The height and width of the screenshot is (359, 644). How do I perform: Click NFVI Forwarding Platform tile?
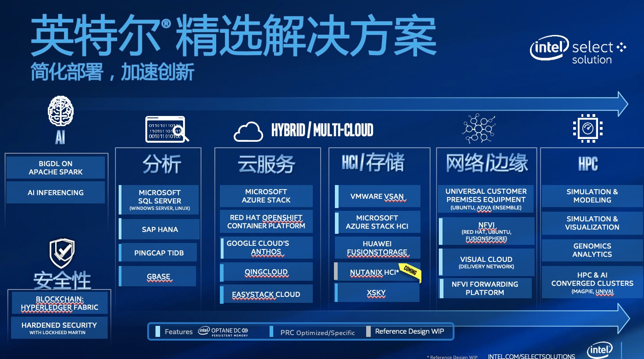point(485,288)
